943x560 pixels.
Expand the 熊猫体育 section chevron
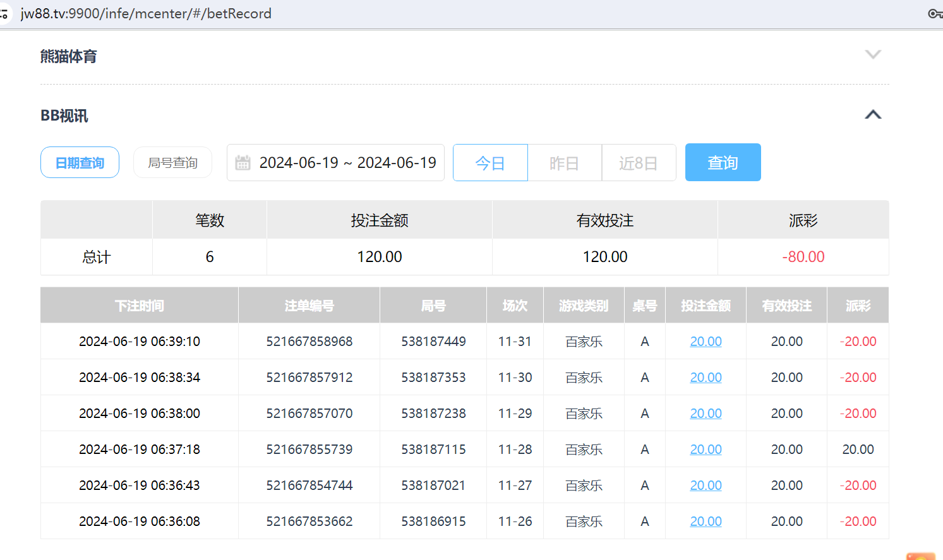873,54
